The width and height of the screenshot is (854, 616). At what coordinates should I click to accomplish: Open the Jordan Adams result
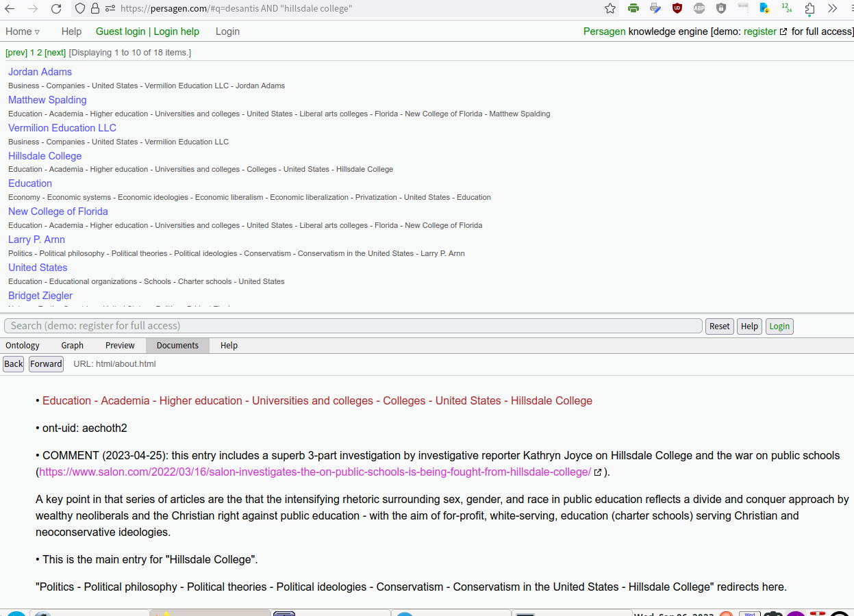[40, 72]
